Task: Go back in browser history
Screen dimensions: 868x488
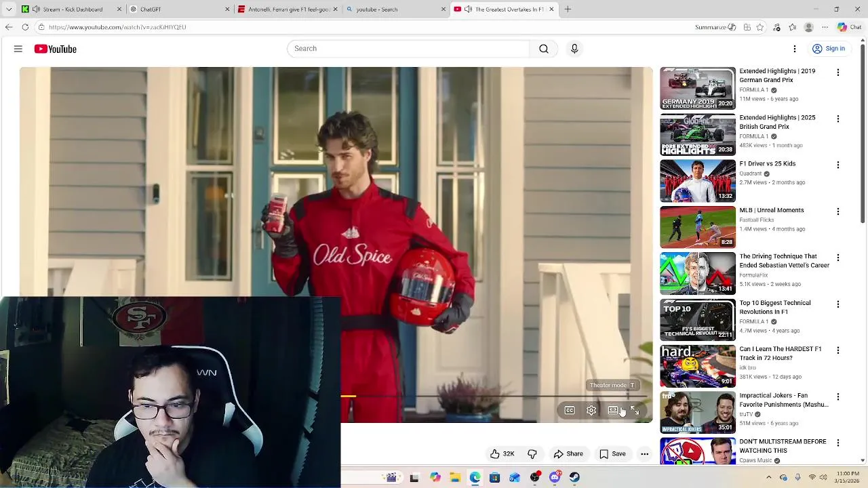Action: [x=8, y=27]
